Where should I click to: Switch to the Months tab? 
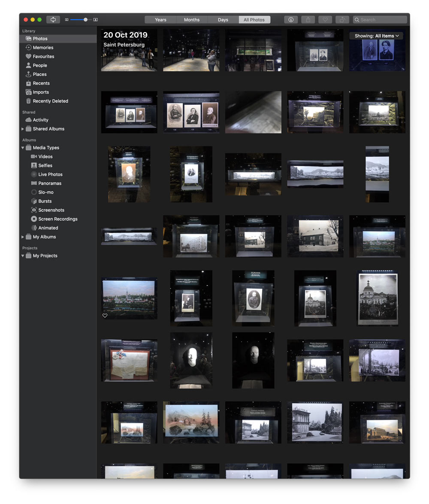click(x=192, y=20)
